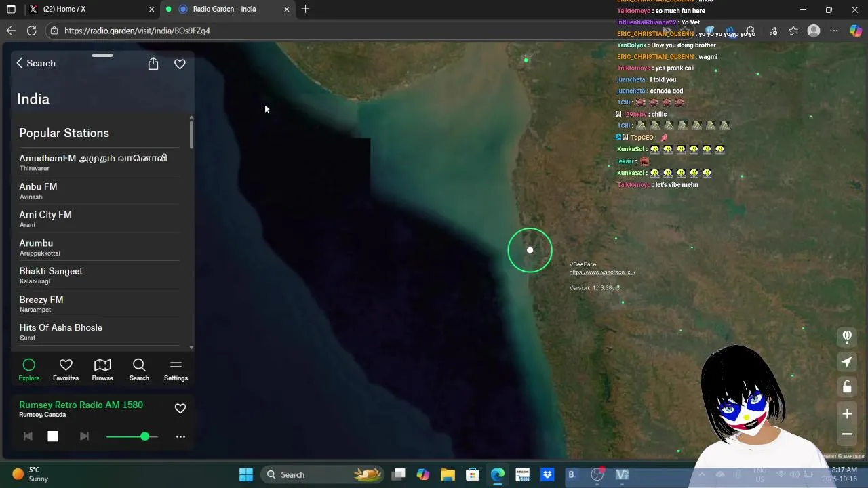Open Dropbox from taskbar
This screenshot has height=488, width=868.
(547, 474)
